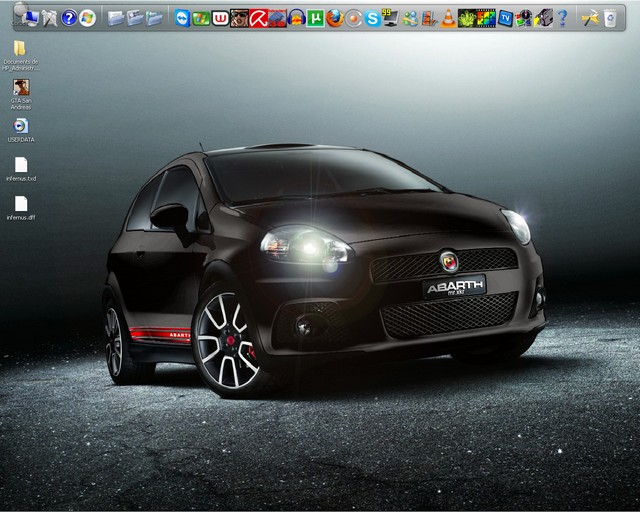Open the third folder icon in the dock

point(154,18)
